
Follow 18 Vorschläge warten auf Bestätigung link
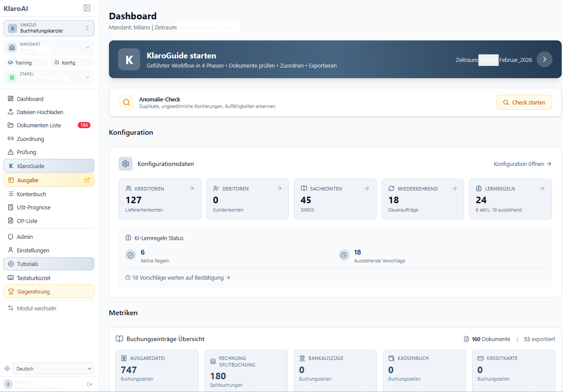click(178, 277)
